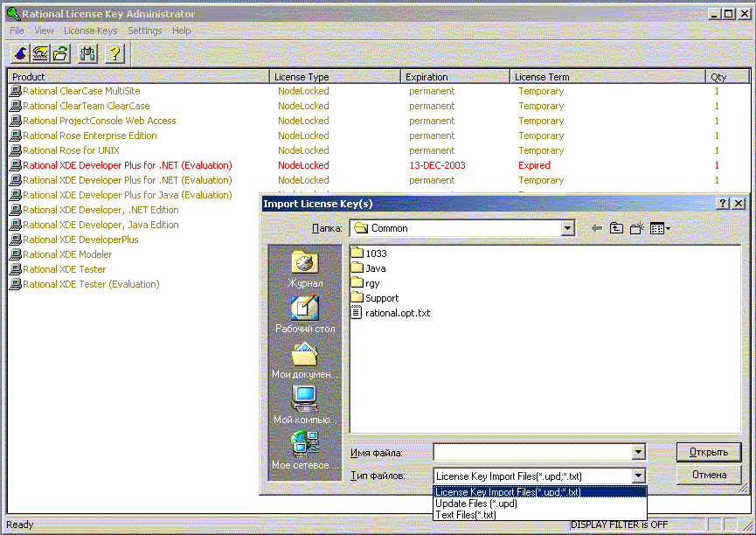
Task: Click the import license key toolbar icon
Action: 40,53
